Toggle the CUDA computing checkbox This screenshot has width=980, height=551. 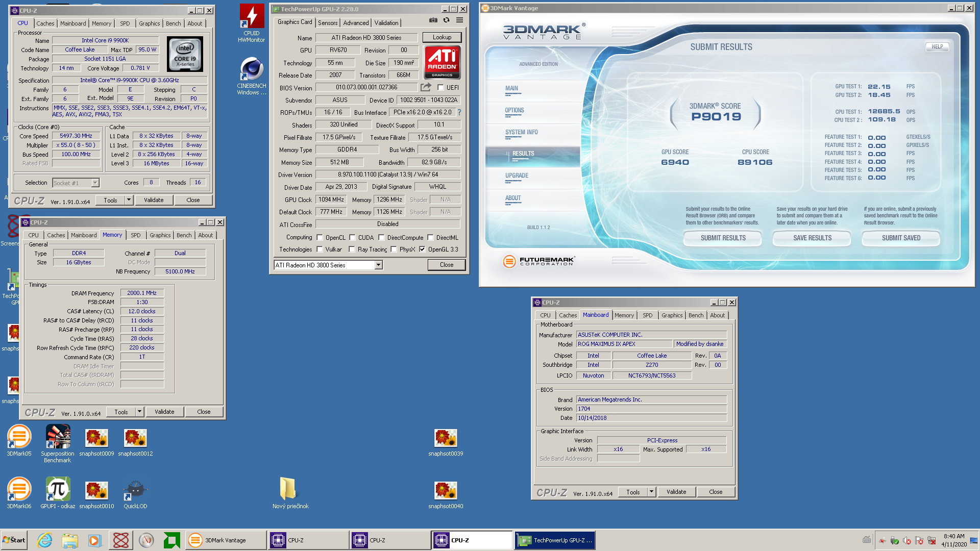point(352,237)
